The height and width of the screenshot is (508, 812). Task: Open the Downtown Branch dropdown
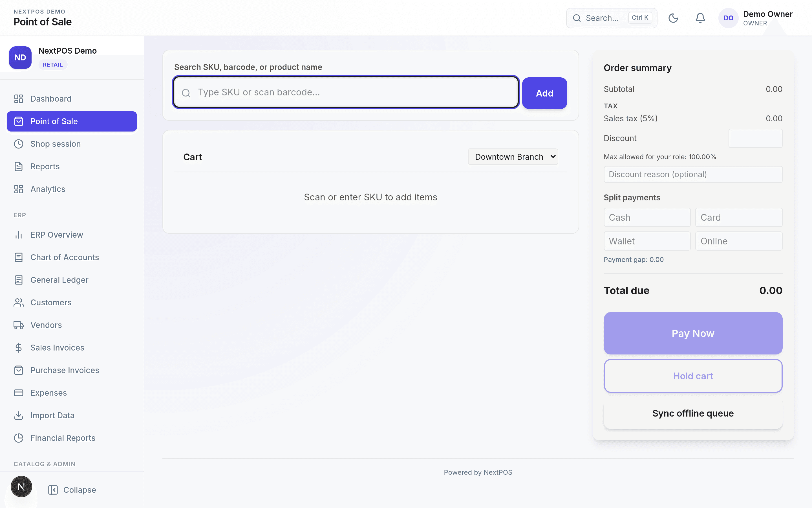[x=513, y=157]
